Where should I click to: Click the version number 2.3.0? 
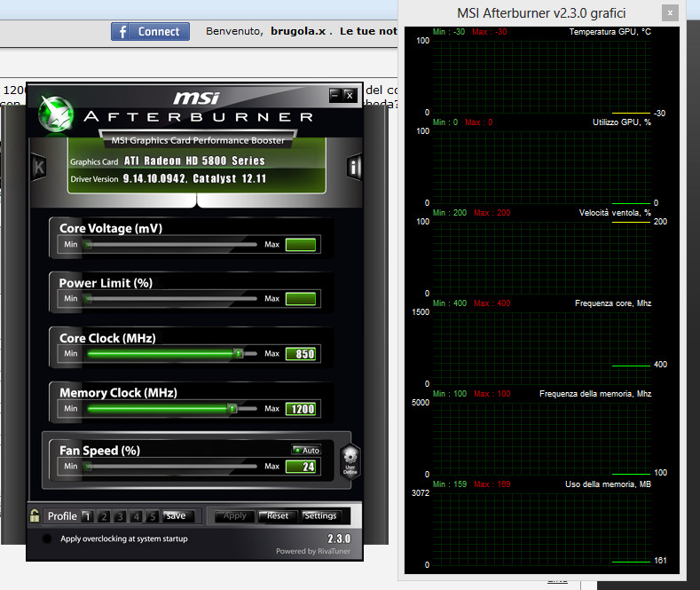(339, 539)
